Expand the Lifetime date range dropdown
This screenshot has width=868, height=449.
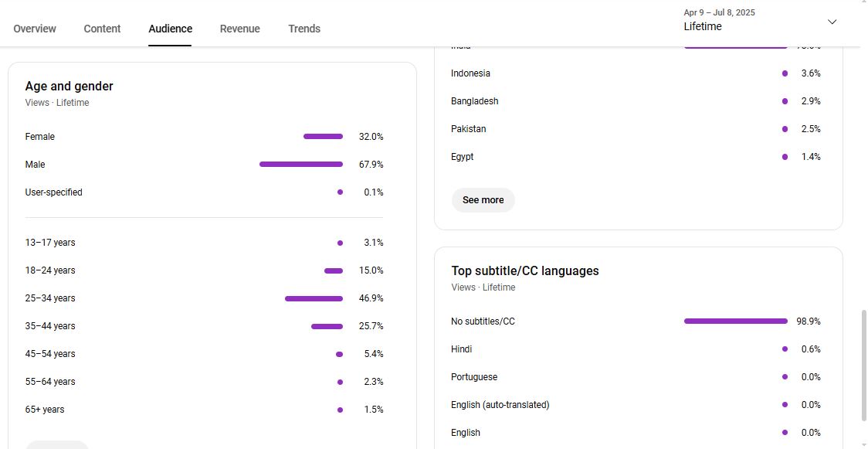point(761,21)
